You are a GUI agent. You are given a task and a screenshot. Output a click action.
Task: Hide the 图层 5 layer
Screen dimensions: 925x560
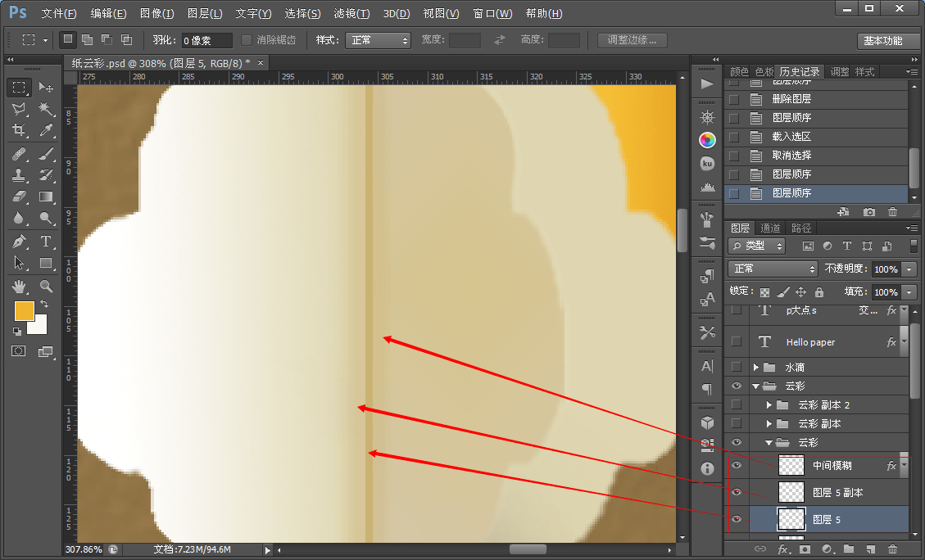737,519
